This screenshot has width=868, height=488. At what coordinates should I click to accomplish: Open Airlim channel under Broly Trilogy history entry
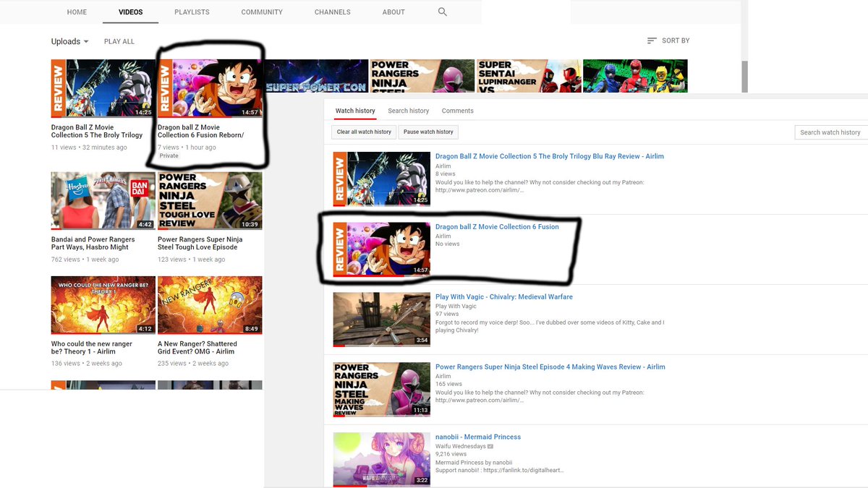pyautogui.click(x=443, y=166)
